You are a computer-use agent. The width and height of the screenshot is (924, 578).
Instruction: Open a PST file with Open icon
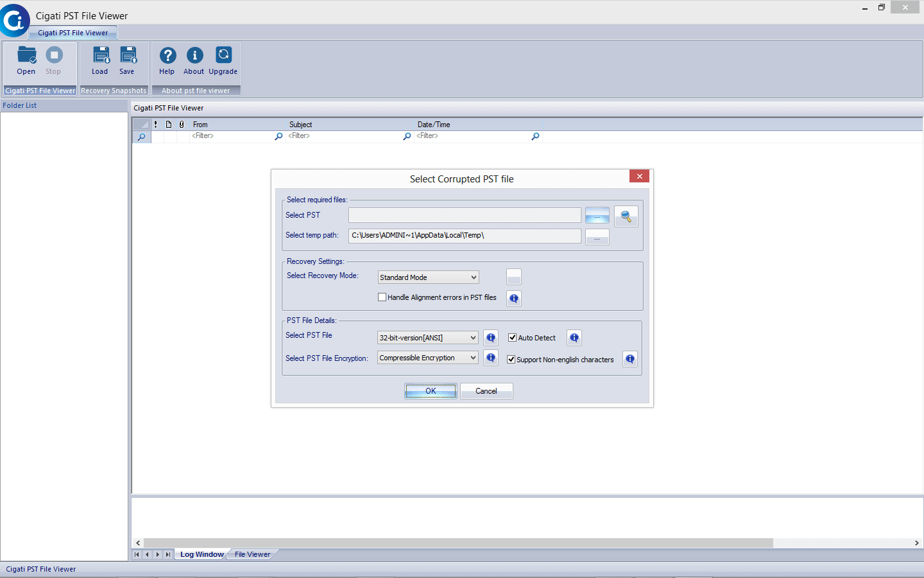(x=26, y=61)
